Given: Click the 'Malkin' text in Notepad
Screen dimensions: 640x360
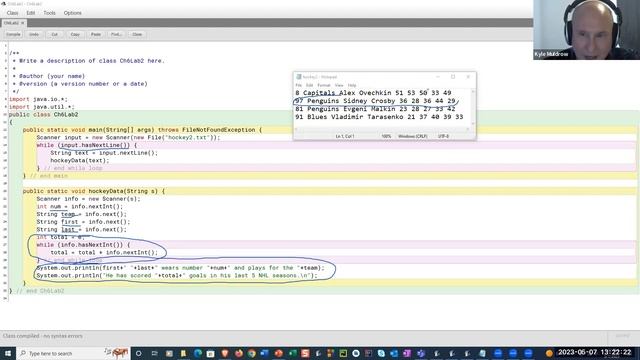Looking at the screenshot, I should (383, 109).
